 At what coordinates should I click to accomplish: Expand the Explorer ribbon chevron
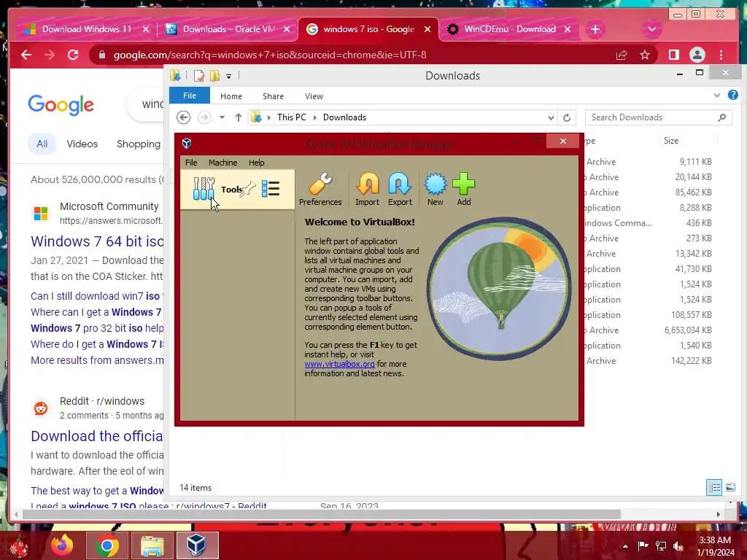[716, 96]
